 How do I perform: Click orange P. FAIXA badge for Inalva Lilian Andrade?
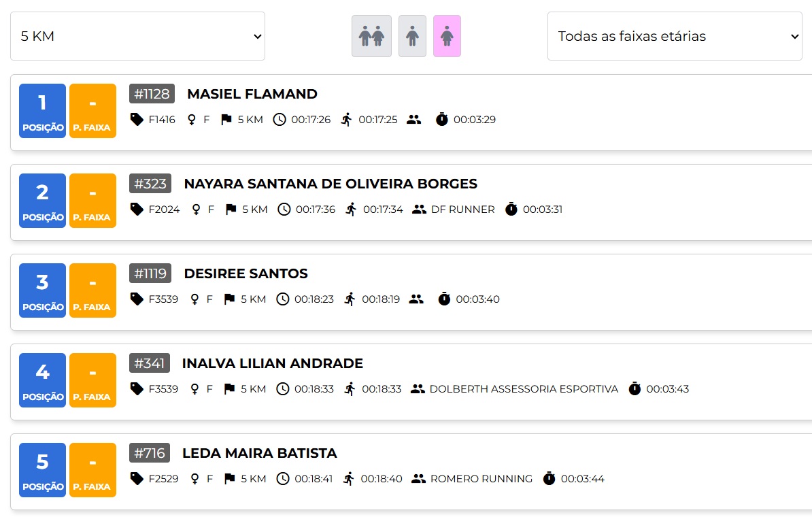[92, 380]
